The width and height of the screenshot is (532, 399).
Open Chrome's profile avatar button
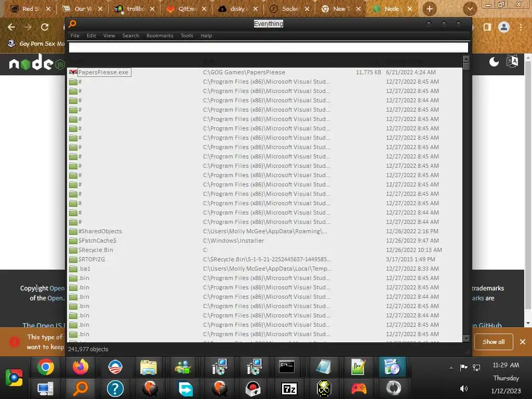[x=504, y=27]
